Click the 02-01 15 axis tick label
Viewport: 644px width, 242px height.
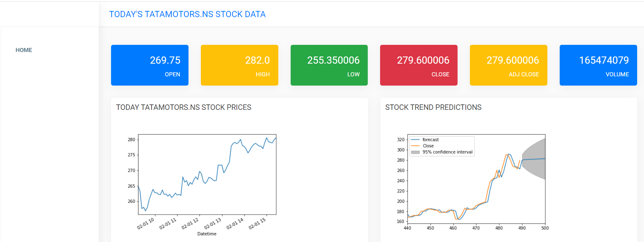click(257, 224)
